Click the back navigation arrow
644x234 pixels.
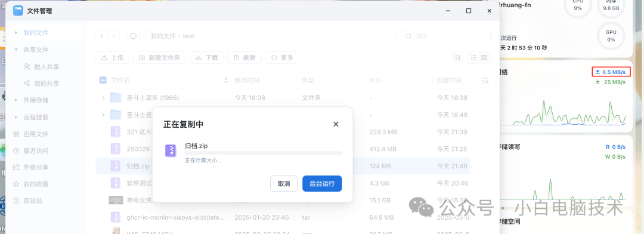click(x=101, y=36)
